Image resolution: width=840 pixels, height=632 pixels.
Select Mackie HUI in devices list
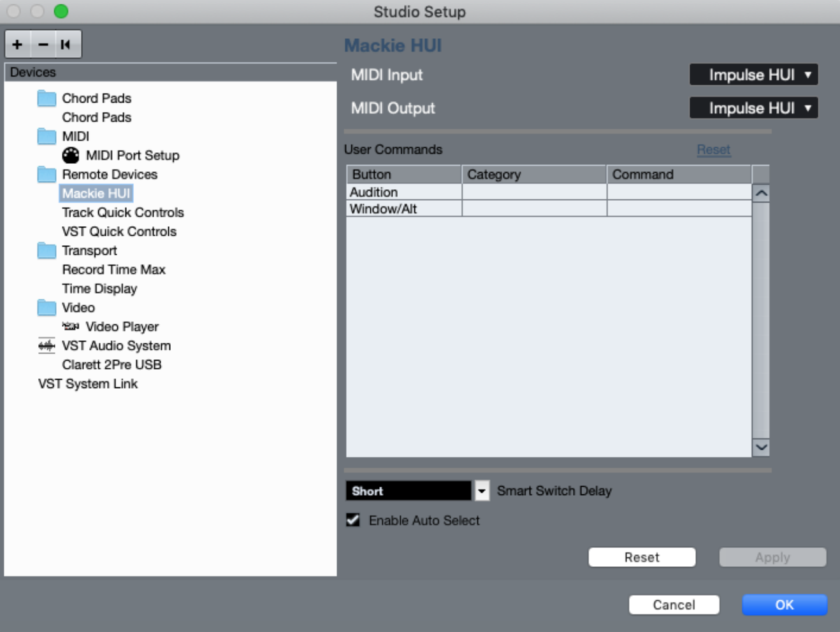(x=96, y=193)
